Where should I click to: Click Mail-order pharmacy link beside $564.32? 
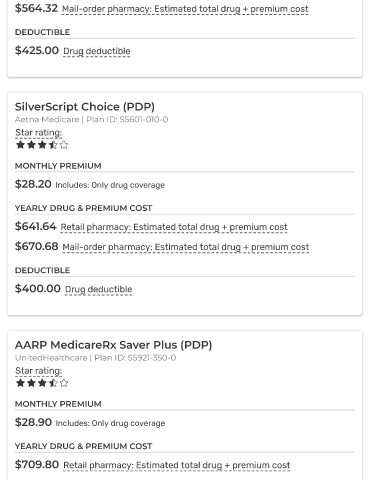(x=185, y=9)
